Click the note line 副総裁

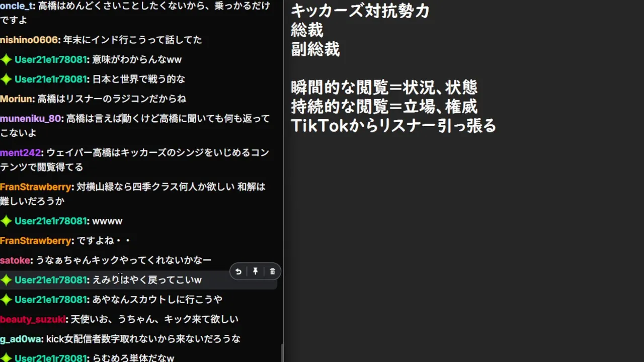315,49
